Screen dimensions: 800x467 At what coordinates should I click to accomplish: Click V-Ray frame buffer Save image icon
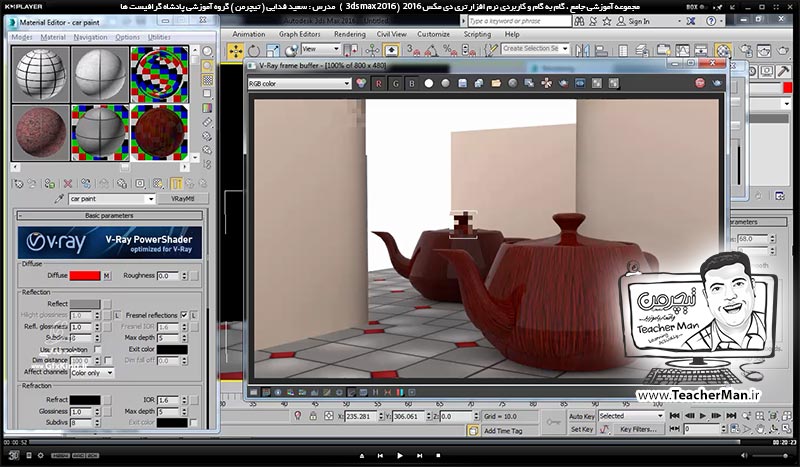coord(462,83)
